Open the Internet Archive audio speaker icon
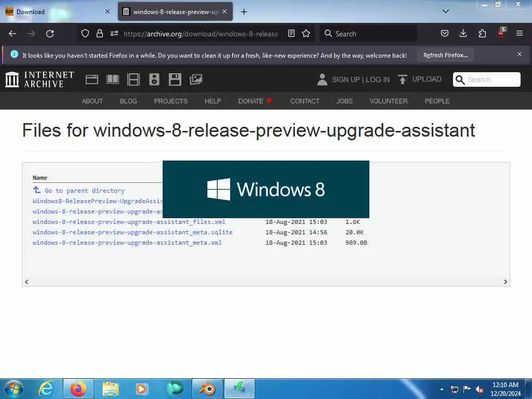The height and width of the screenshot is (399, 532). pos(154,79)
